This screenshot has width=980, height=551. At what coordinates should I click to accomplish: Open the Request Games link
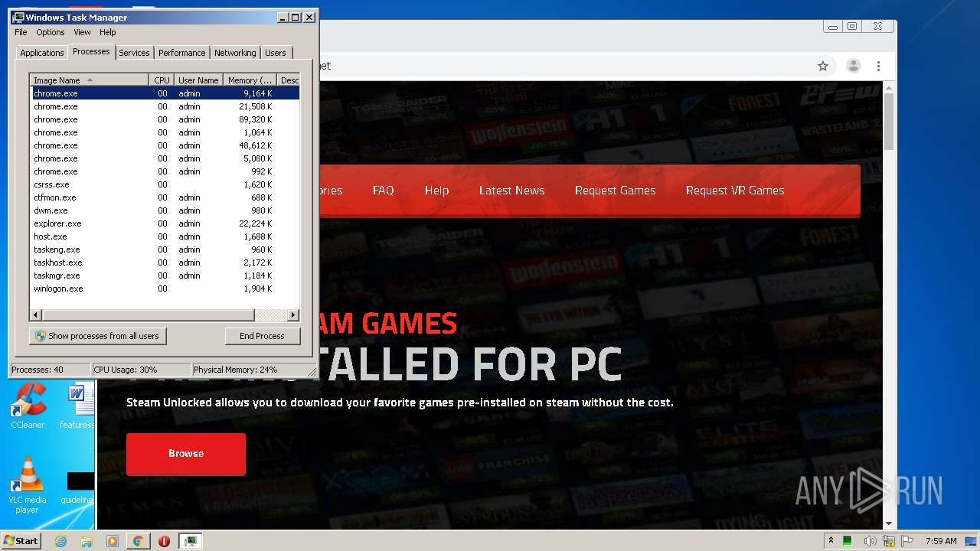[615, 191]
